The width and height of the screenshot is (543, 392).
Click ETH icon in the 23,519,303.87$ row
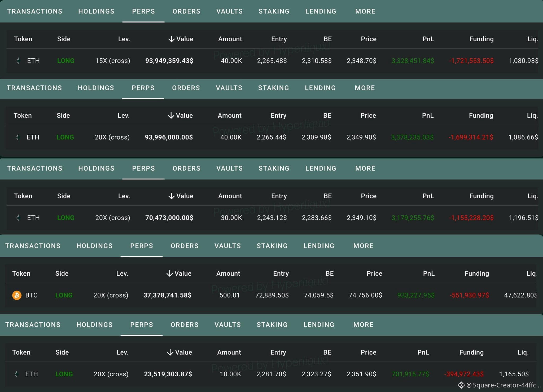point(16,374)
